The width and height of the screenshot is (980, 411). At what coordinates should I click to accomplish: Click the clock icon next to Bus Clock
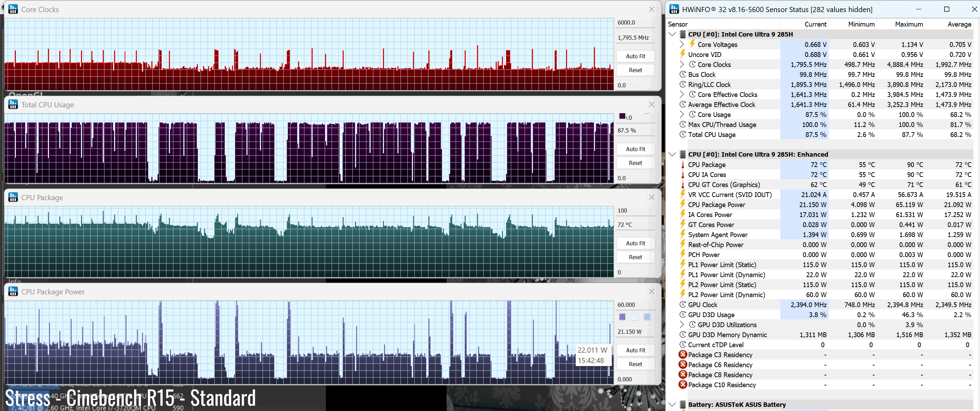(683, 74)
